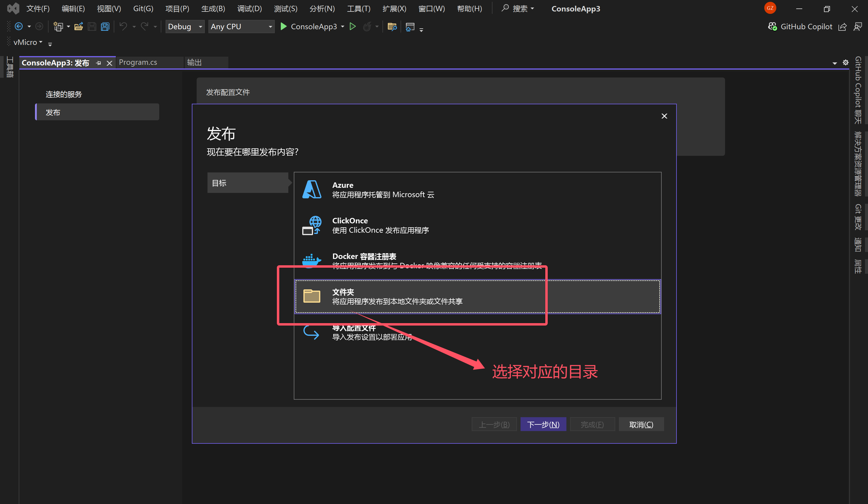Click the GitHub Copilot icon
The height and width of the screenshot is (504, 868).
click(772, 27)
